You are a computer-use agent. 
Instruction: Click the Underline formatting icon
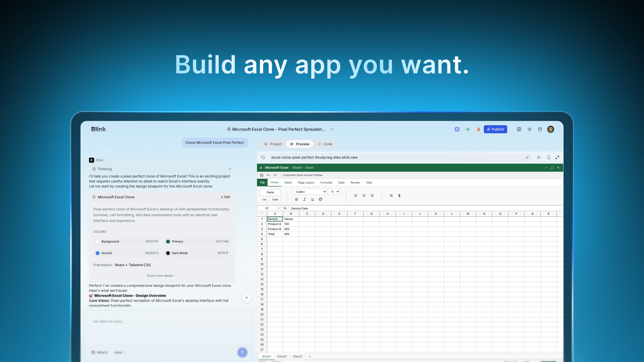[x=312, y=199]
